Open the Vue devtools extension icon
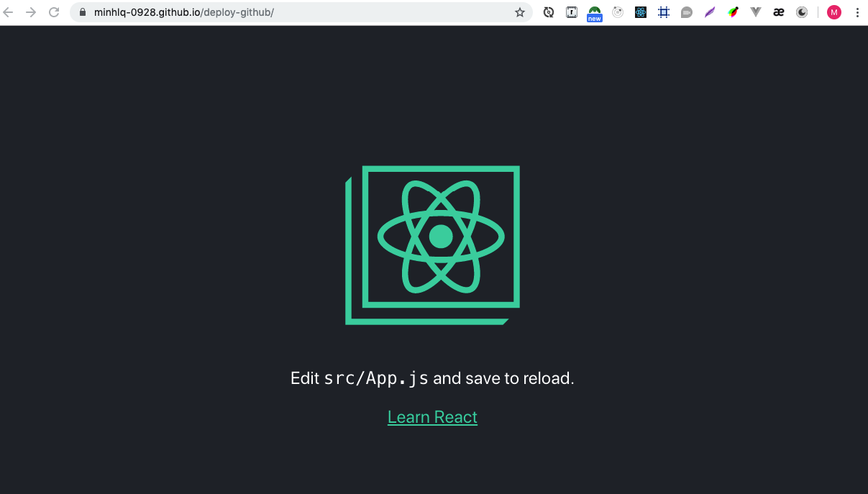 pyautogui.click(x=756, y=12)
